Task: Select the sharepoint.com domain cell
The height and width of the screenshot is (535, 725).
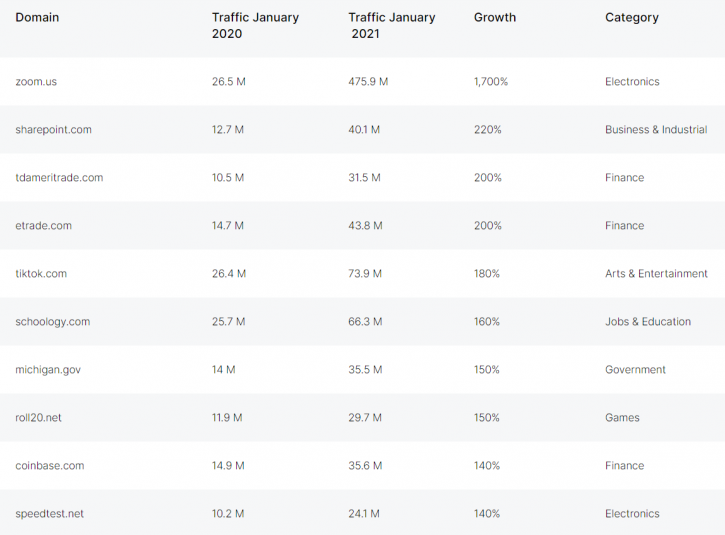Action: [53, 130]
